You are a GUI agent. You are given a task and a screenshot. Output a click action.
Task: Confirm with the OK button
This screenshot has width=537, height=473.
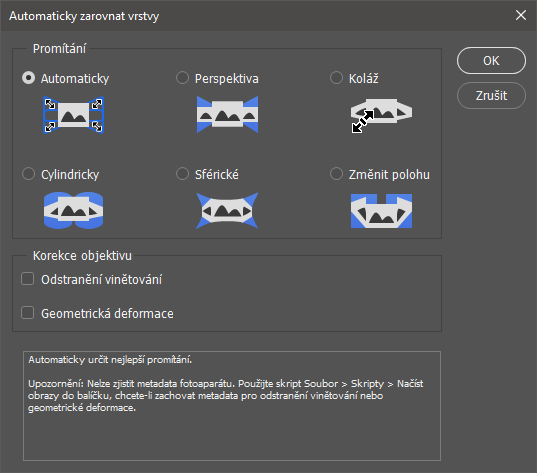[491, 61]
